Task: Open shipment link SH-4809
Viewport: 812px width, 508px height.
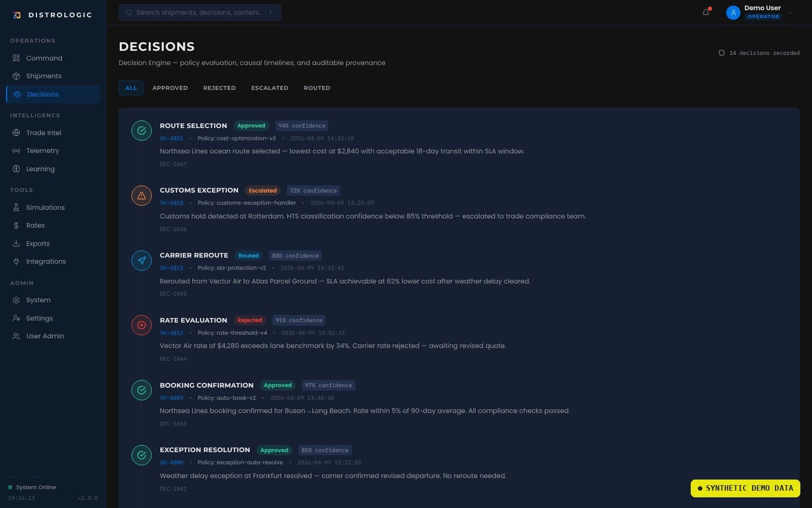Action: [172, 398]
